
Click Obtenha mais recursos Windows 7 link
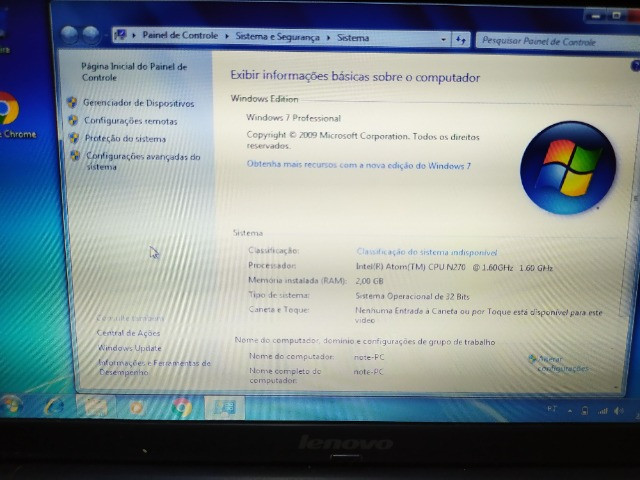click(x=359, y=165)
